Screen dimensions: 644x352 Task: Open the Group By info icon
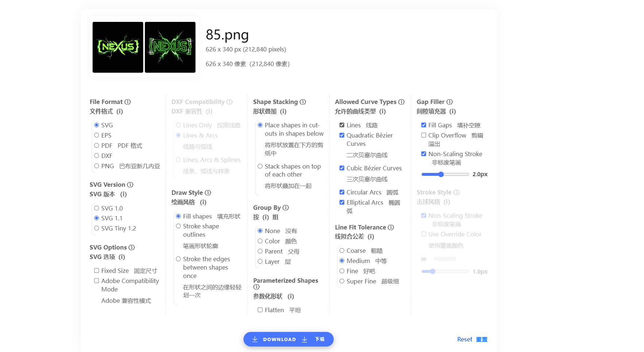point(285,208)
